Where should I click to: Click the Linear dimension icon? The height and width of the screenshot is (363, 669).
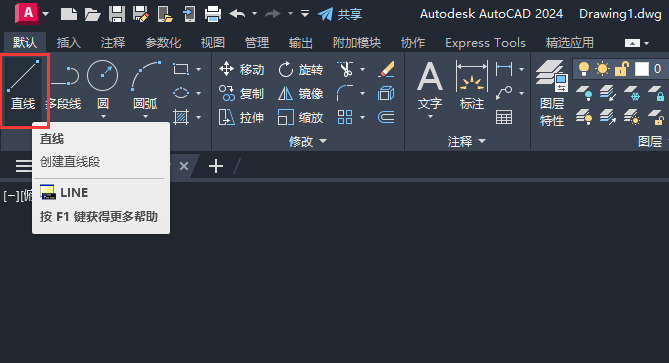(x=504, y=69)
